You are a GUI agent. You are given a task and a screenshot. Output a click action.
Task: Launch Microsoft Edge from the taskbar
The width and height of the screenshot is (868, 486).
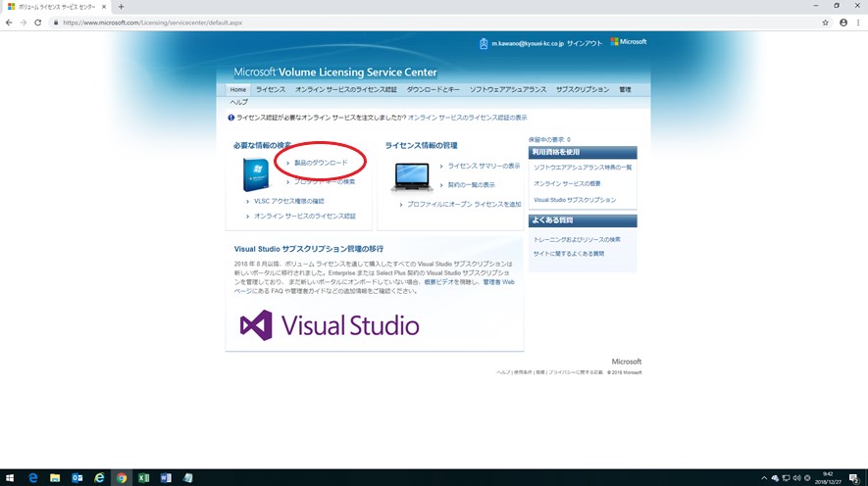(32, 478)
